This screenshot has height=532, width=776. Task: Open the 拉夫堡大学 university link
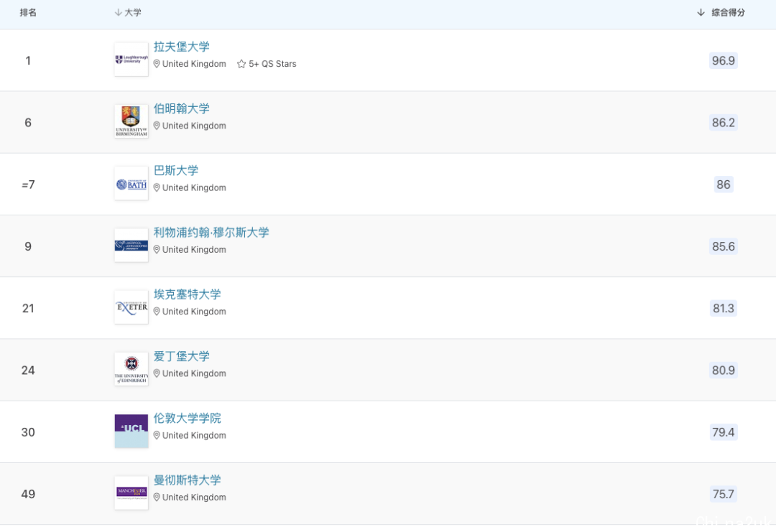click(x=182, y=47)
